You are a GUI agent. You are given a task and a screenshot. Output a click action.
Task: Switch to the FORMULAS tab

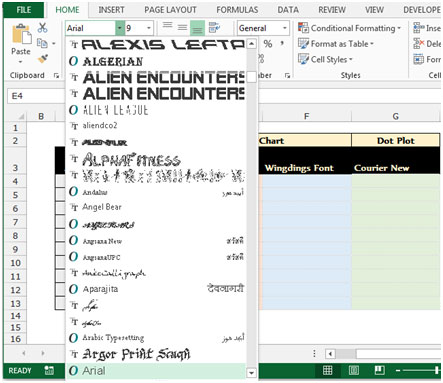tap(237, 10)
